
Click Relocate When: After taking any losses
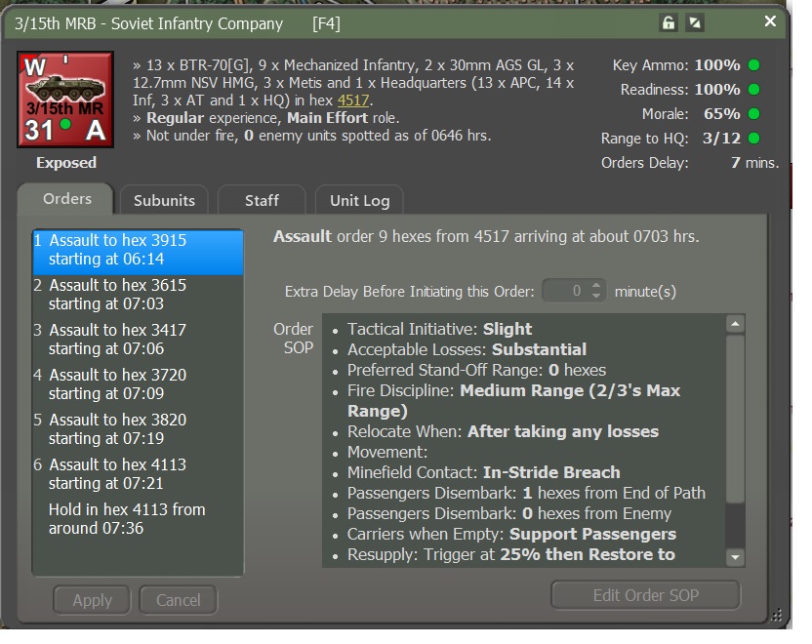click(503, 431)
